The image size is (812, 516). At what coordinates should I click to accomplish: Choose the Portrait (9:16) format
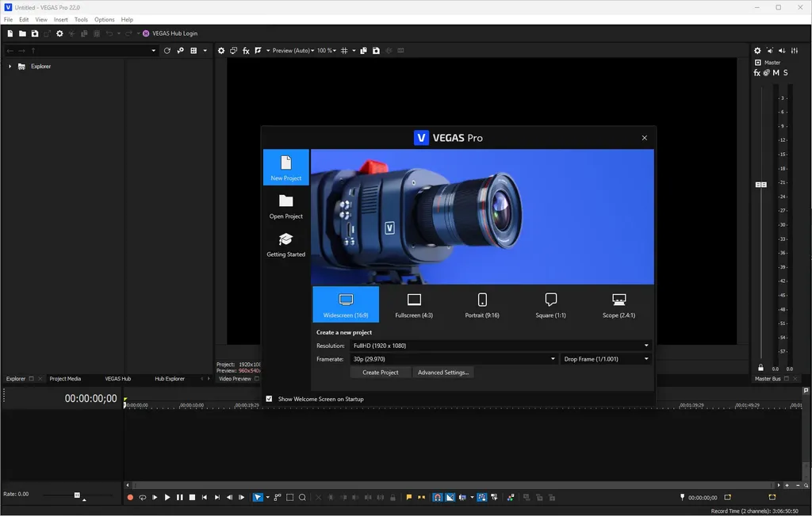tap(482, 305)
